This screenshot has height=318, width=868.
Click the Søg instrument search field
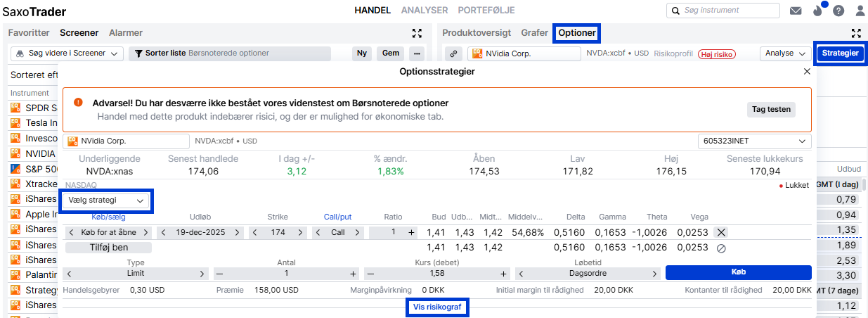tap(723, 11)
